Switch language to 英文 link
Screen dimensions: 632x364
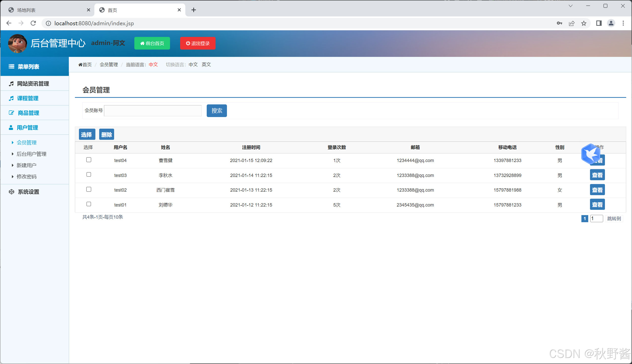(206, 64)
